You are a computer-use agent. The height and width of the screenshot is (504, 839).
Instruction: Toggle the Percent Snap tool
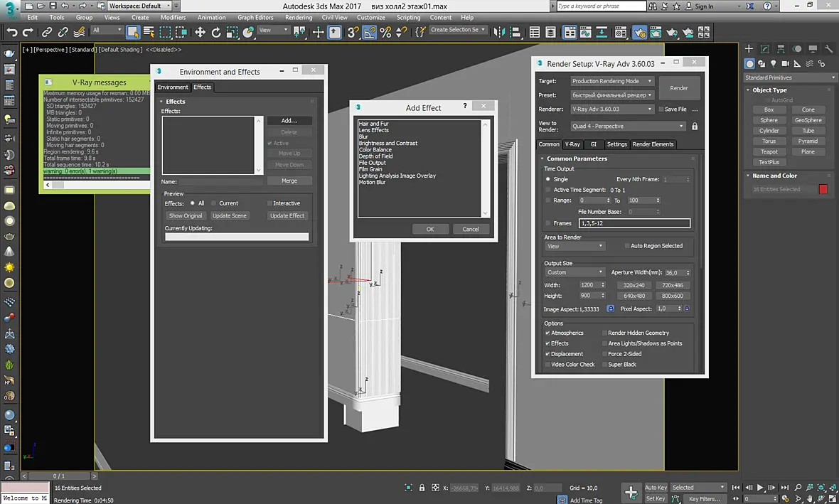tap(385, 32)
